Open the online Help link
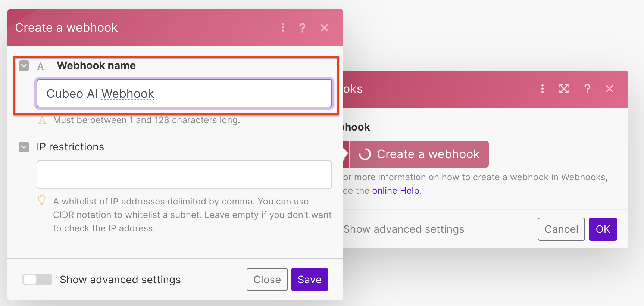This screenshot has height=306, width=644. pyautogui.click(x=396, y=191)
